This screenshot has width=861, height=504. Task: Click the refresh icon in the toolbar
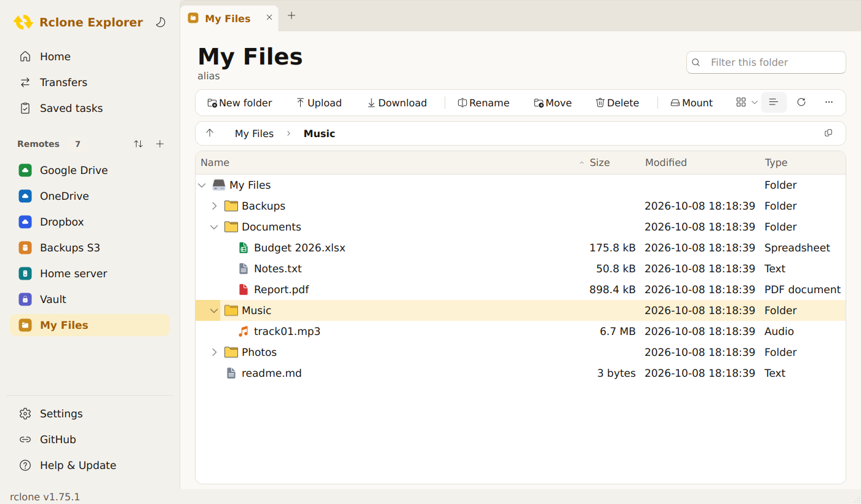pyautogui.click(x=801, y=103)
